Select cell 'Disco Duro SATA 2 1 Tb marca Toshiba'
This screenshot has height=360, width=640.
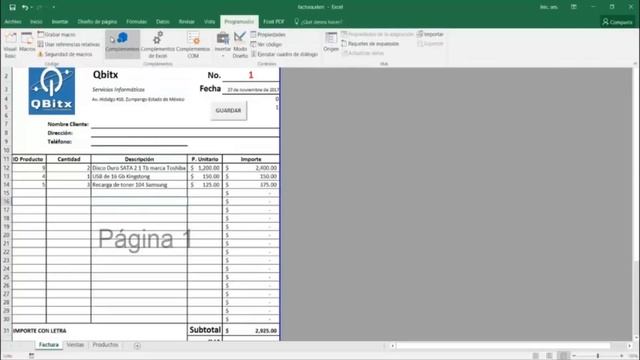[x=139, y=168]
